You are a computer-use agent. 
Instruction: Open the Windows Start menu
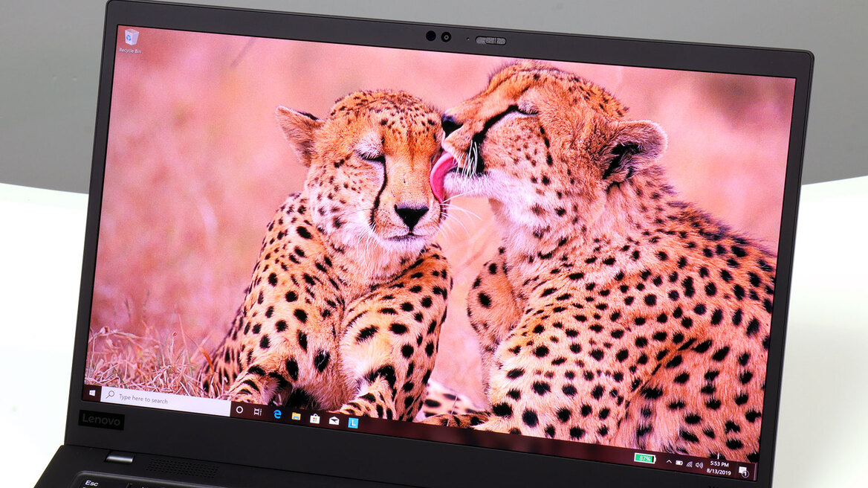pos(92,394)
